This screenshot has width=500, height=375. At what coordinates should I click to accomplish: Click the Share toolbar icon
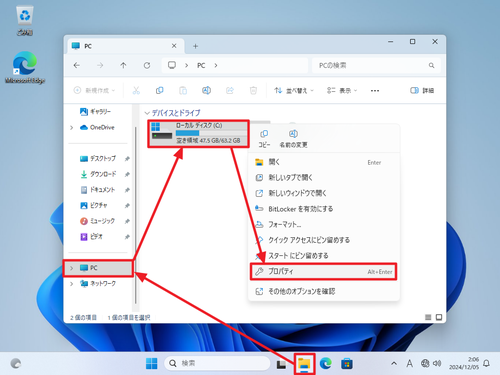[230, 90]
